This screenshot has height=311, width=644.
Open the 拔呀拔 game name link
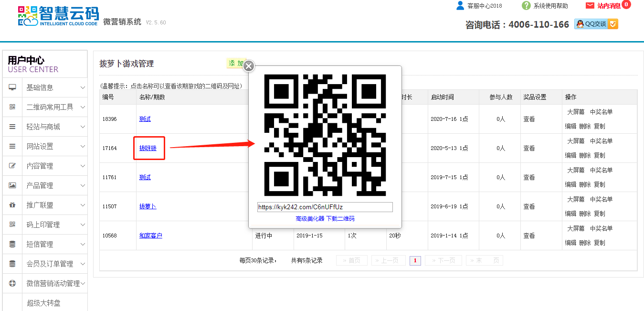[x=148, y=148]
